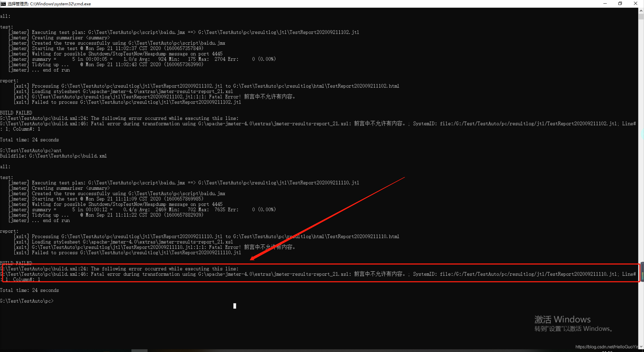Viewport: 644px width, 352px height.
Task: Click the last G:\Test\TestAuto\pc> prompt
Action: 27,301
